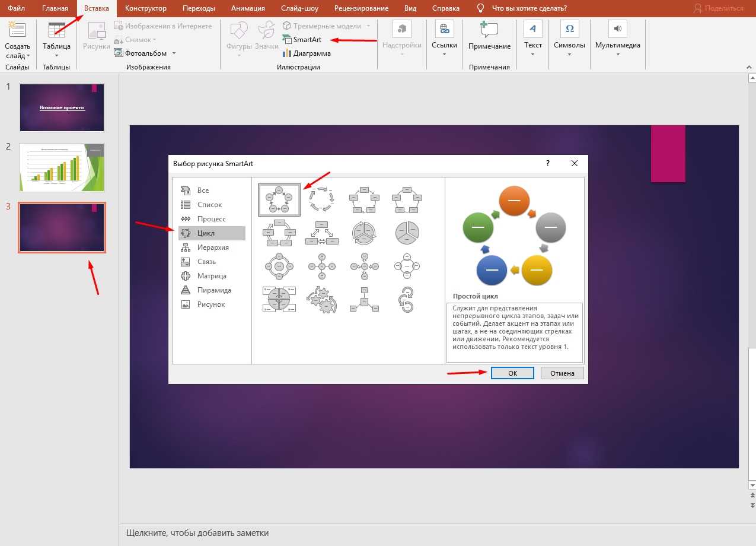Pick the Простой цикл layout thumbnail
Screen dimensions: 756x546
[279, 200]
